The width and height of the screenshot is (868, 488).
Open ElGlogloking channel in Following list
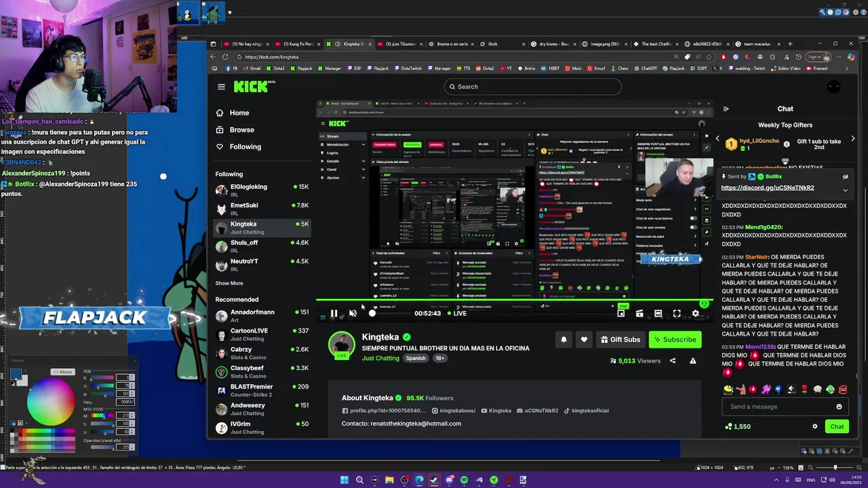pyautogui.click(x=262, y=190)
